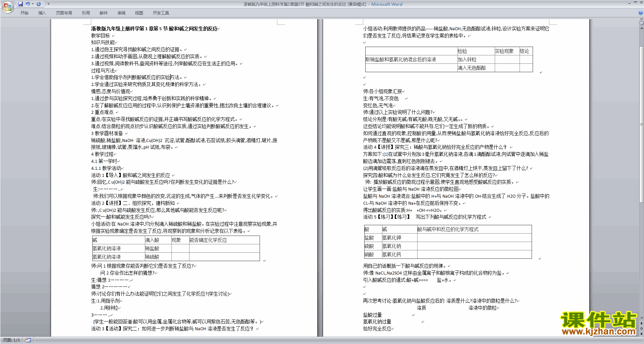Click the 4 教学过程 heading
The height and width of the screenshot is (344, 644).
point(102,154)
